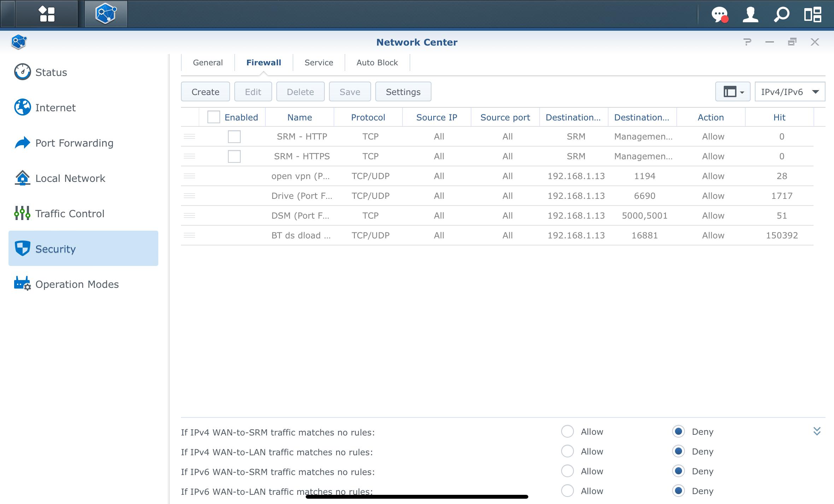Open firewall Settings button
Viewport: 834px width, 504px height.
pyautogui.click(x=403, y=92)
